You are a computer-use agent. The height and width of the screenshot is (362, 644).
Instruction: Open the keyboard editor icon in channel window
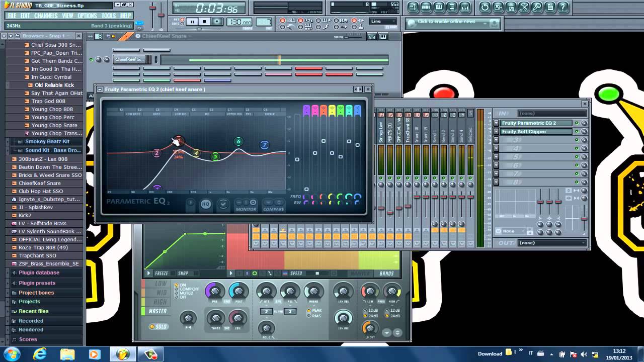point(383,36)
